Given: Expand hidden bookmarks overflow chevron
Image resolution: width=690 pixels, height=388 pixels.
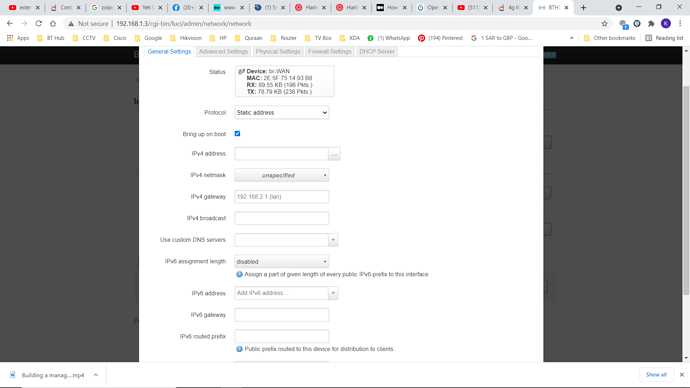Looking at the screenshot, I should click(x=572, y=38).
